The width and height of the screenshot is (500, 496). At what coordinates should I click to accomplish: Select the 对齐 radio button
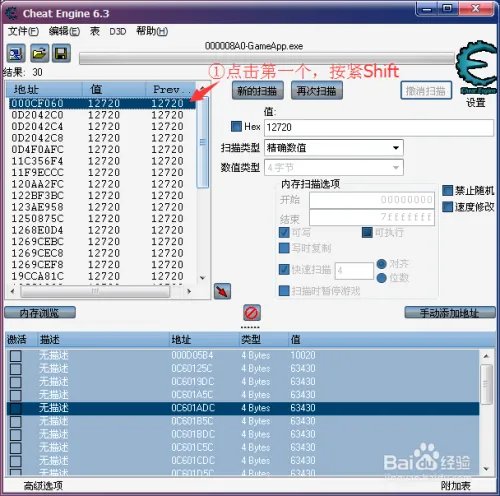click(382, 264)
